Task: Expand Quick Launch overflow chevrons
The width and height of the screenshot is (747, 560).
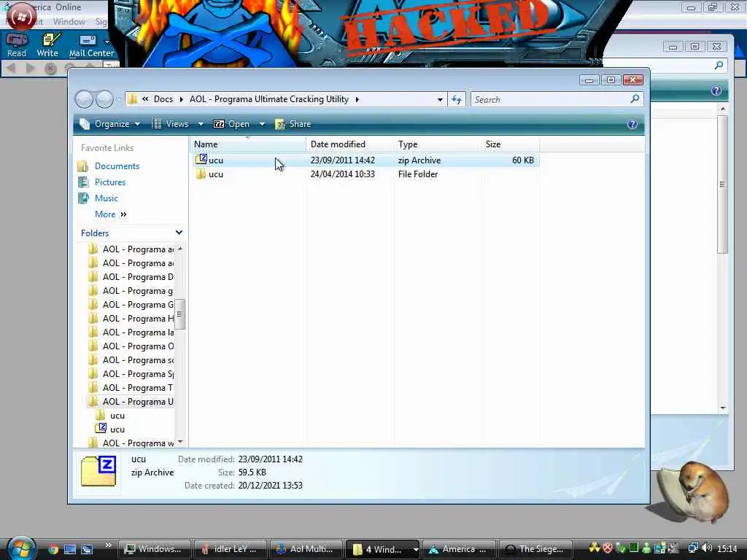Action: click(x=108, y=545)
